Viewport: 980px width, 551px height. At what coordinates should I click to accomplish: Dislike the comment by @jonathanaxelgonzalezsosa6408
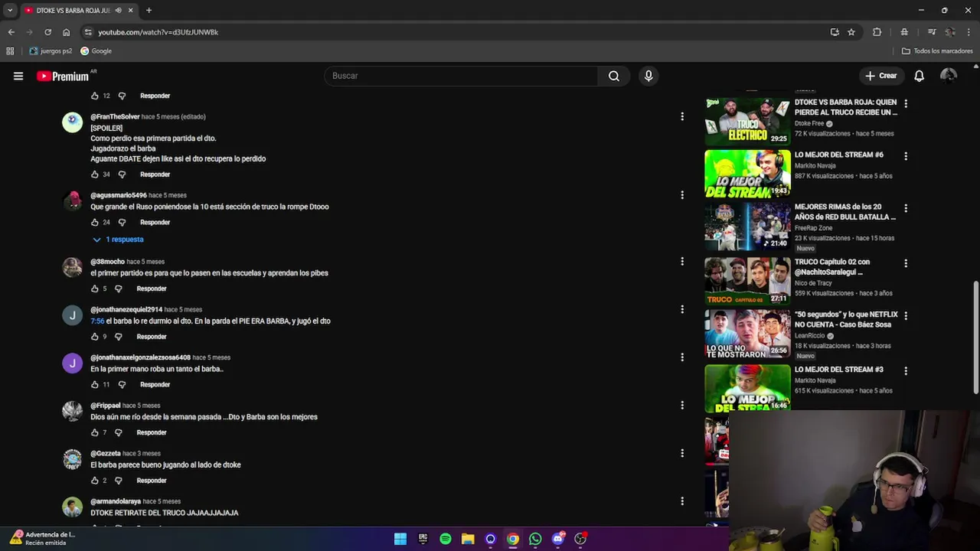[x=122, y=384]
